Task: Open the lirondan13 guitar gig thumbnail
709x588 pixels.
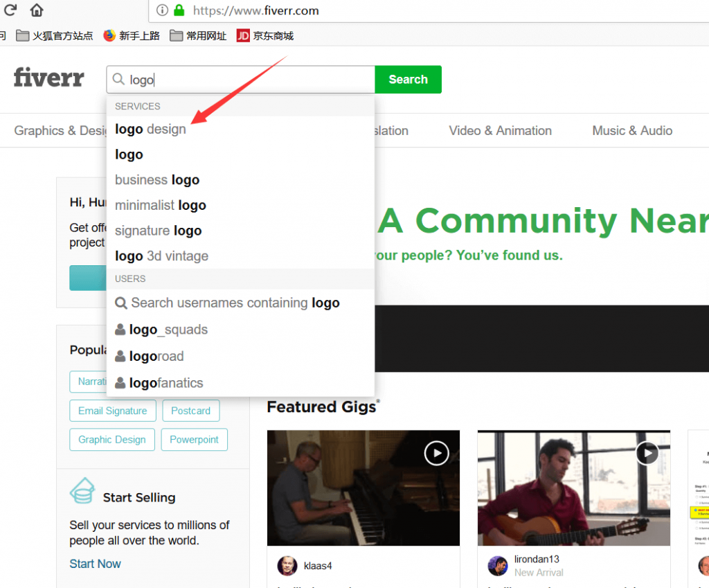Action: pyautogui.click(x=574, y=488)
